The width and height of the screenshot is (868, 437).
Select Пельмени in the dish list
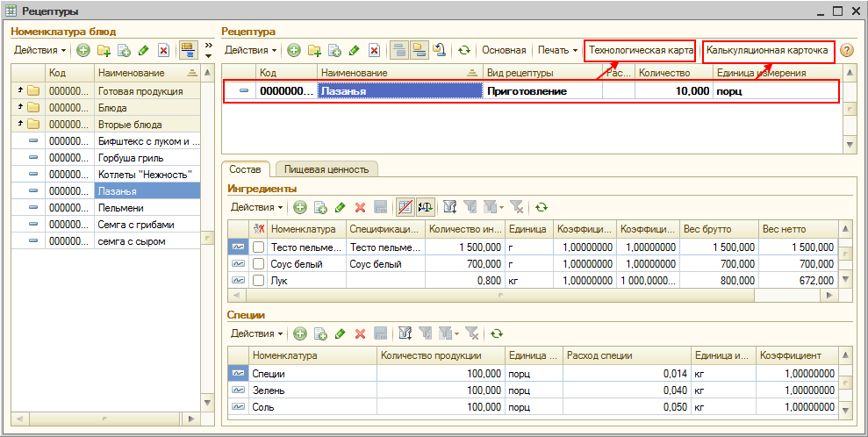[x=120, y=207]
